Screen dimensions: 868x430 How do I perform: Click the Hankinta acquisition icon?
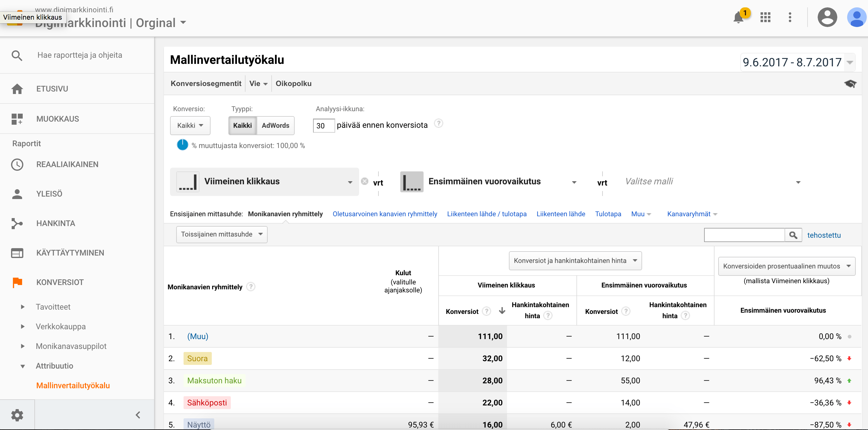[17, 223]
